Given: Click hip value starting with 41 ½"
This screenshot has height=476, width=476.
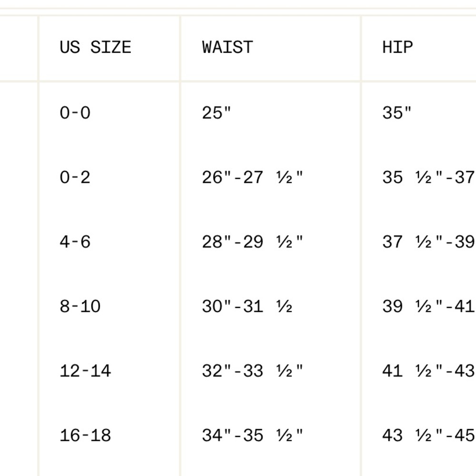Looking at the screenshot, I should [429, 371].
